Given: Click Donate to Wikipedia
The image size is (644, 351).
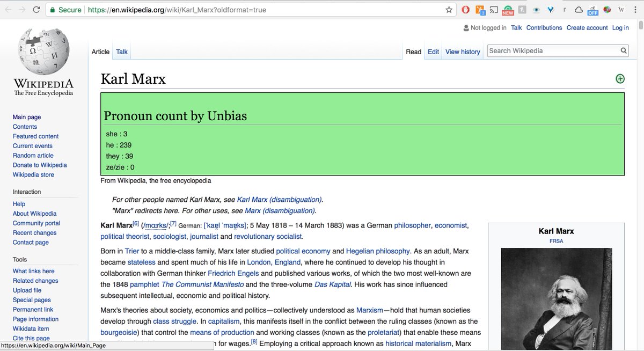Looking at the screenshot, I should point(40,165).
